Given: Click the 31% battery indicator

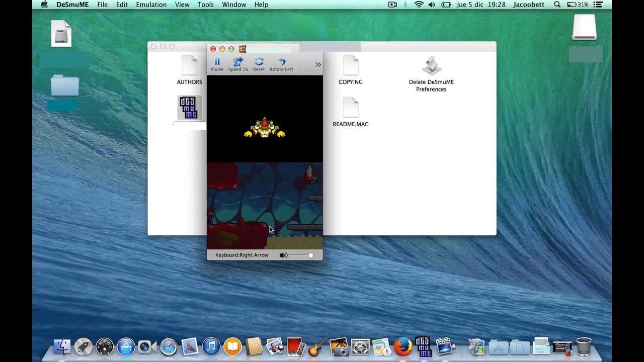Looking at the screenshot, I should click(578, 5).
